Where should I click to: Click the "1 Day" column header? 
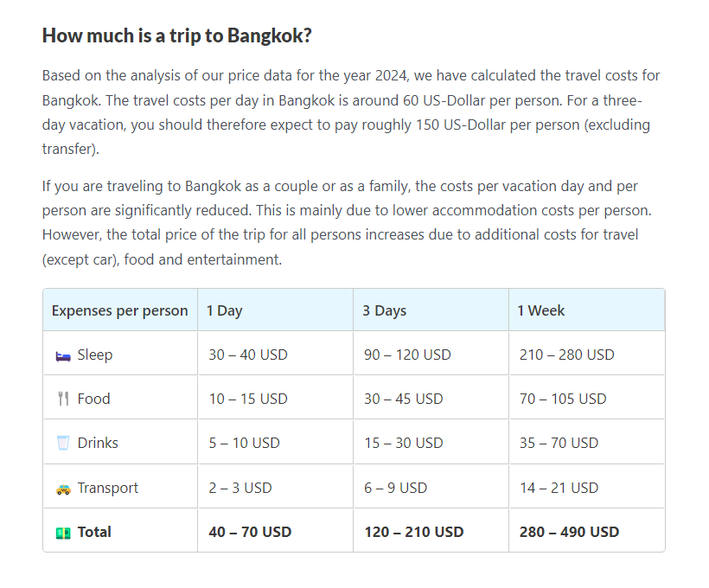pos(225,310)
